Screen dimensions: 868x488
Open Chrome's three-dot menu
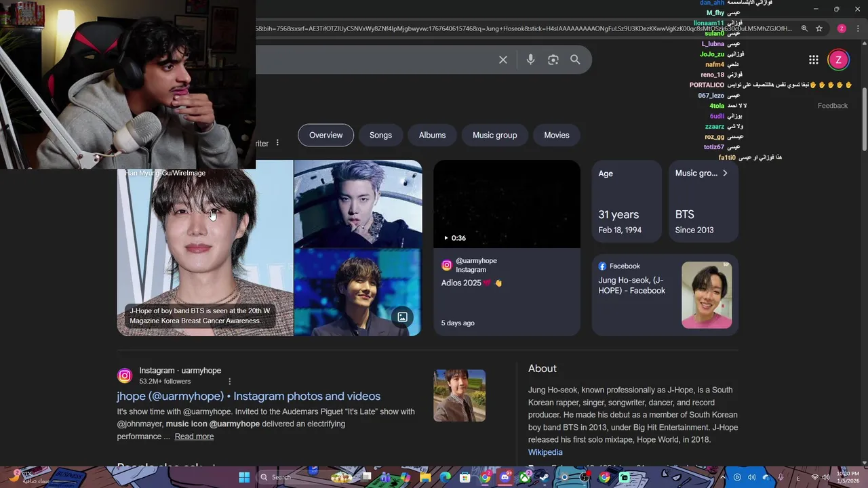click(x=857, y=28)
